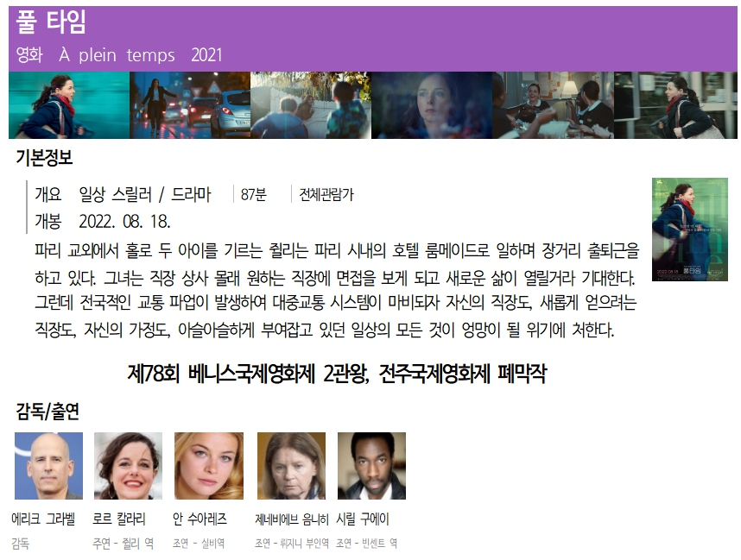This screenshot has height=560, width=741.
Task: Click the 개요 label
Action: tap(48, 194)
